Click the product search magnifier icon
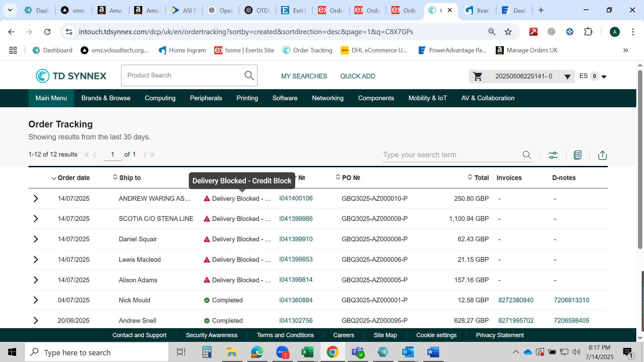 coord(249,75)
